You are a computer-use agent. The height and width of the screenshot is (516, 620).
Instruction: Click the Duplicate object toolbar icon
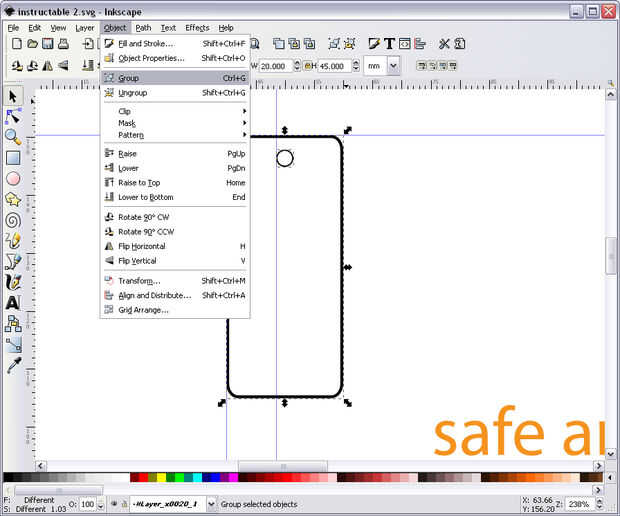279,43
